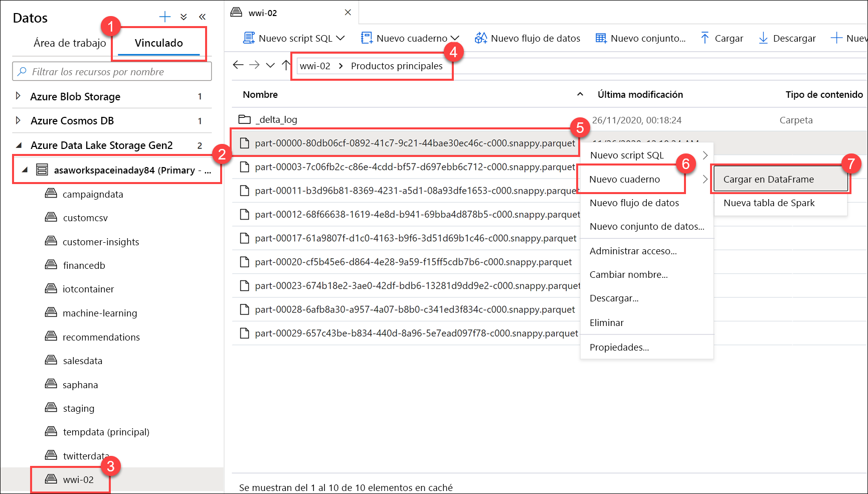
Task: Expand Nuevo script SQL submenu arrow in context menu
Action: point(705,155)
